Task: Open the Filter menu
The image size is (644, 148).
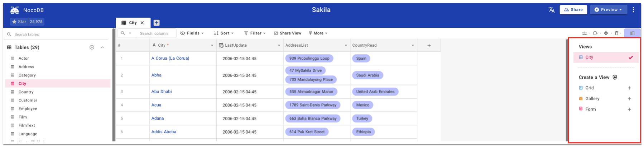Action: click(255, 33)
